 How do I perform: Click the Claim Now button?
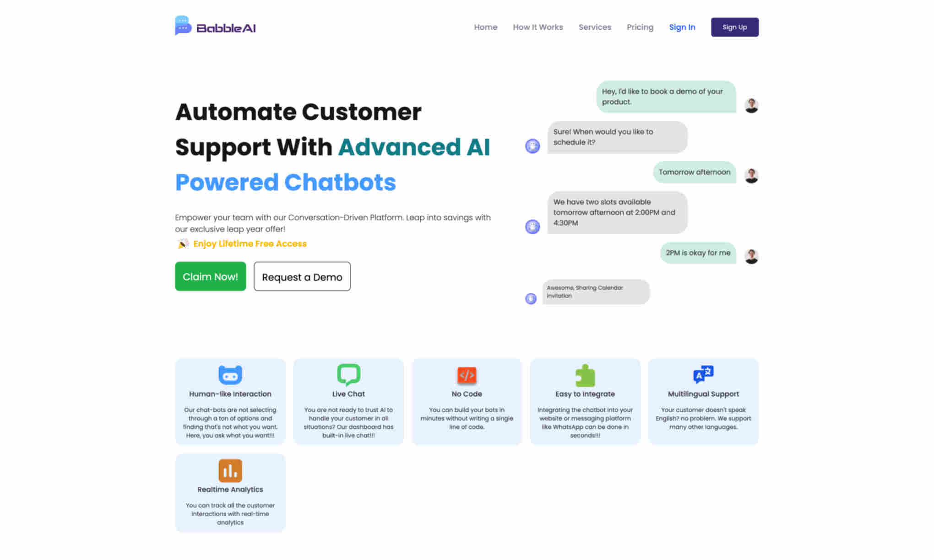210,276
